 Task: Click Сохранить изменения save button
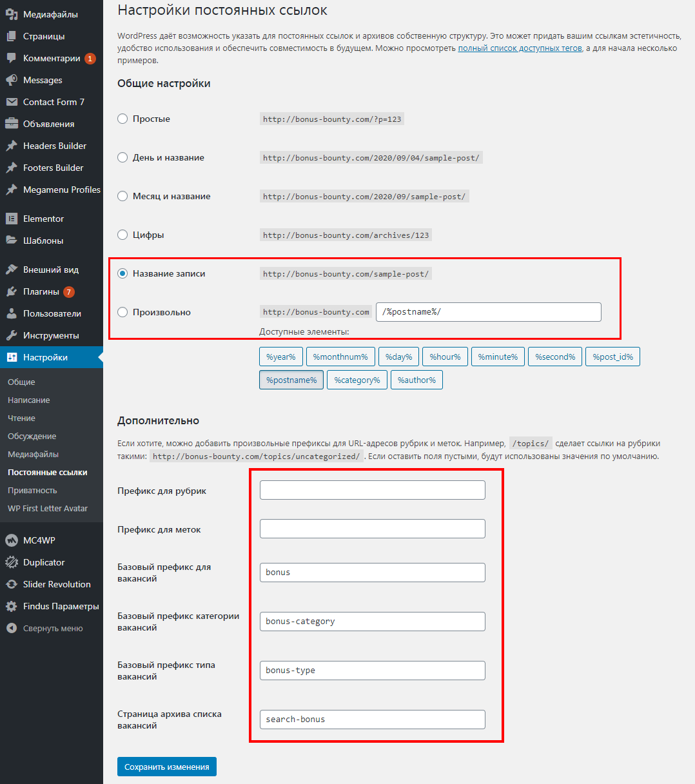[x=167, y=767]
